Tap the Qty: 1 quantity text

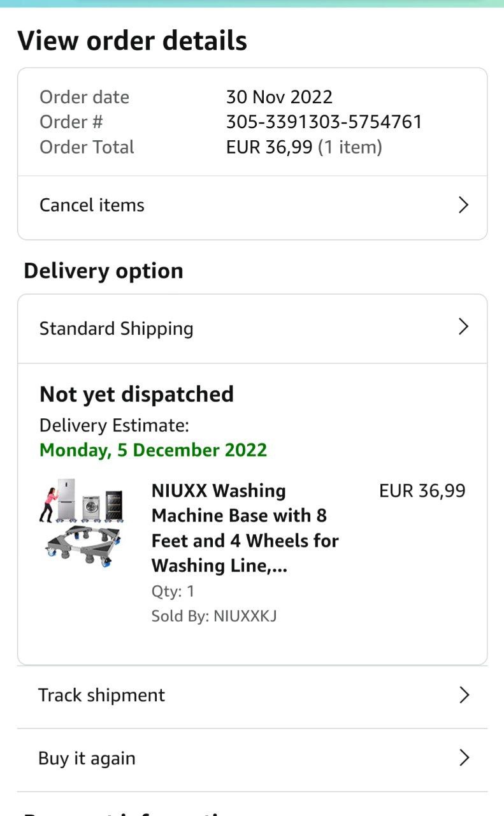click(x=173, y=592)
